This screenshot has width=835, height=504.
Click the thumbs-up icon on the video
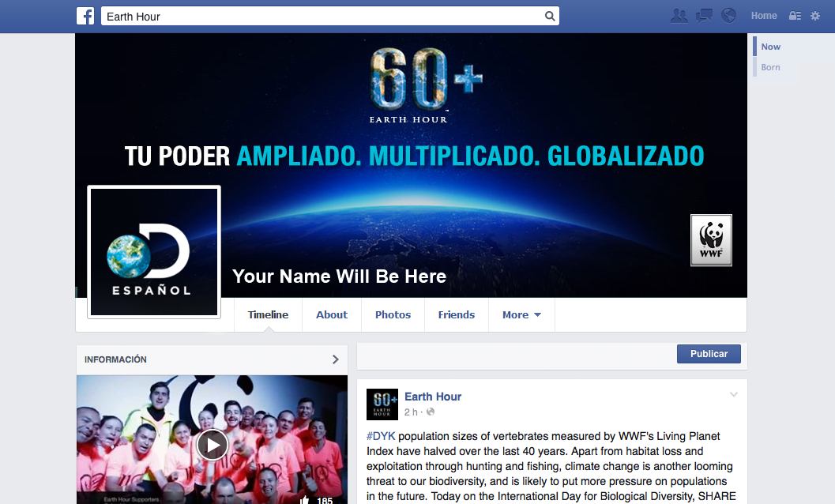coord(304,500)
